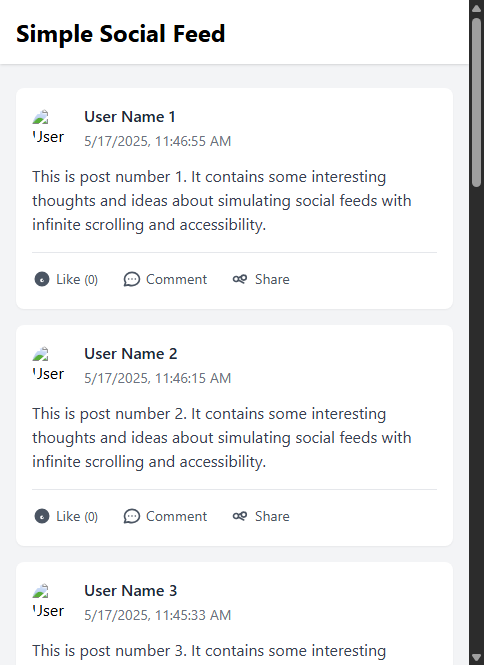This screenshot has height=665, width=484.
Task: Open the User Name 3 profile link
Action: [x=131, y=591]
